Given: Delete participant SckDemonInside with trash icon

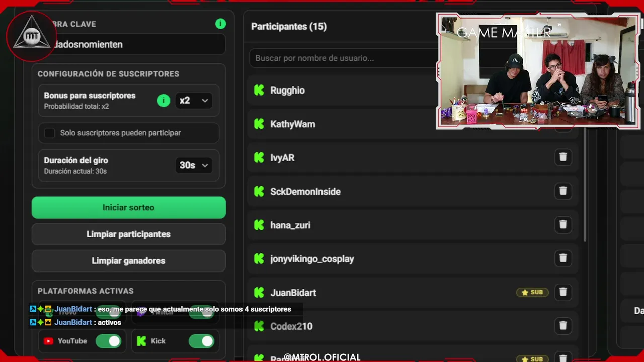Looking at the screenshot, I should pyautogui.click(x=563, y=191).
